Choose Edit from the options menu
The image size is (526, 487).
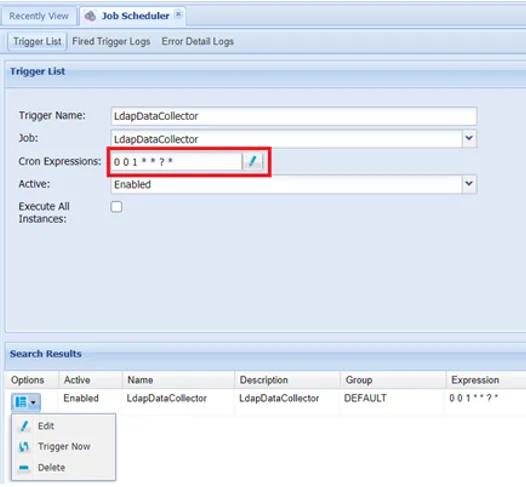[64, 426]
